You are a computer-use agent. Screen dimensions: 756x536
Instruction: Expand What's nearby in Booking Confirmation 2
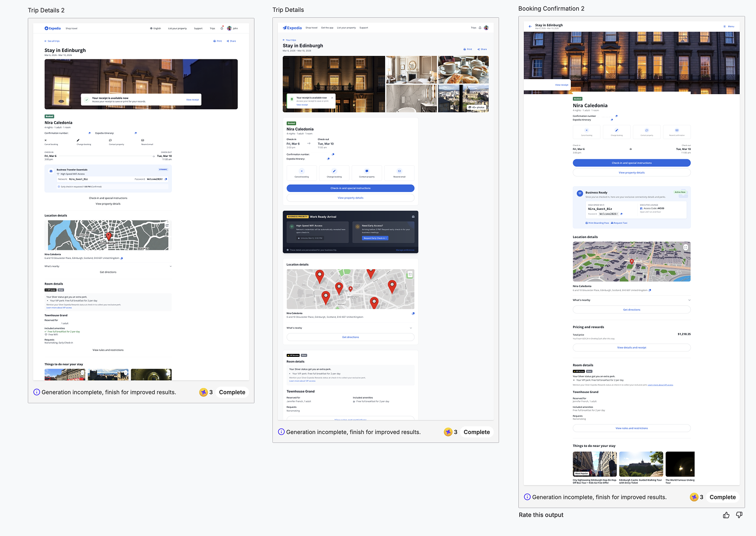tap(632, 300)
